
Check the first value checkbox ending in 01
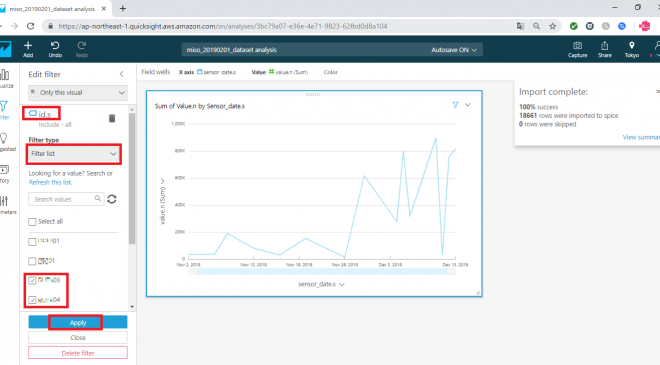click(32, 242)
